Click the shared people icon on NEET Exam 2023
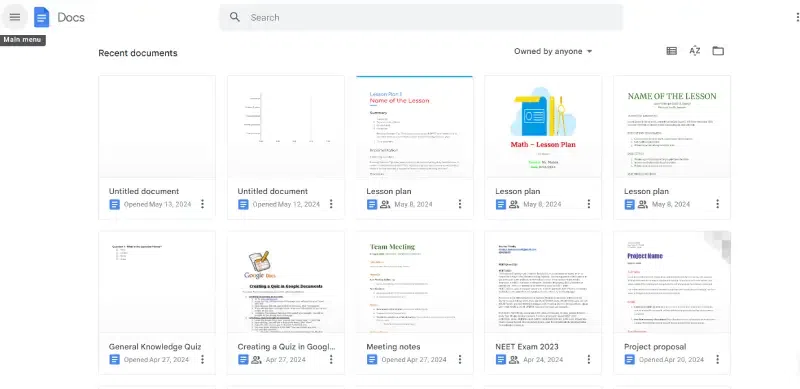 (x=514, y=359)
